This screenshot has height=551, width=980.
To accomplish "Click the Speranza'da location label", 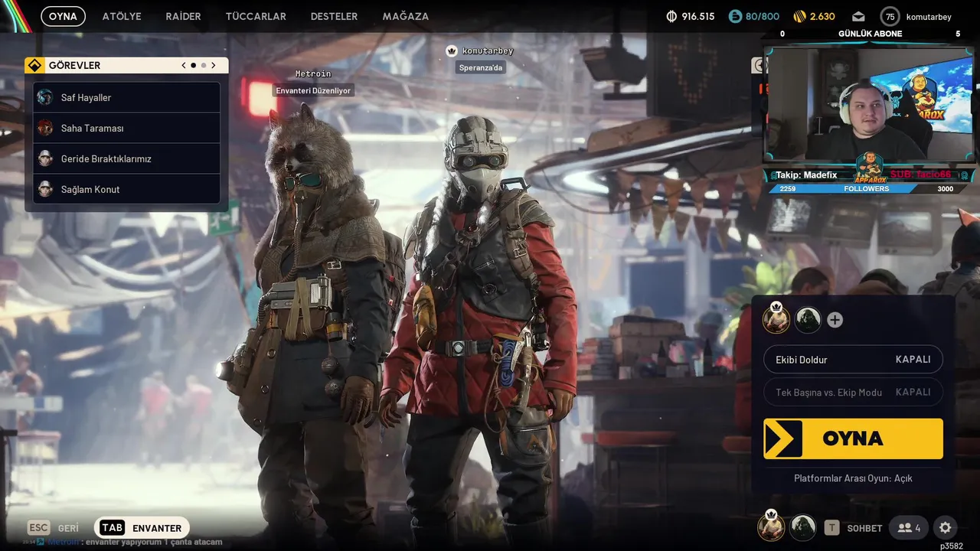I will click(x=481, y=67).
